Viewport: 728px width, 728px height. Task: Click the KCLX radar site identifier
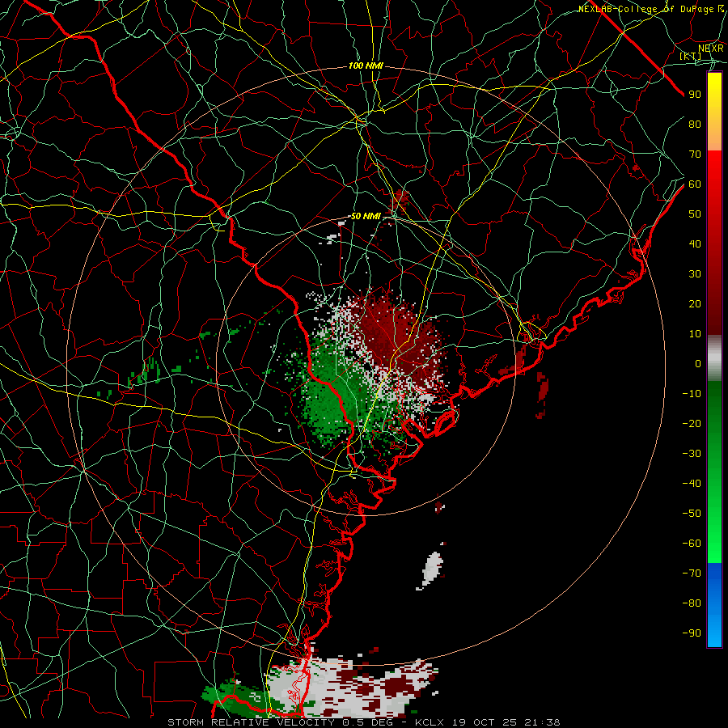pyautogui.click(x=430, y=722)
